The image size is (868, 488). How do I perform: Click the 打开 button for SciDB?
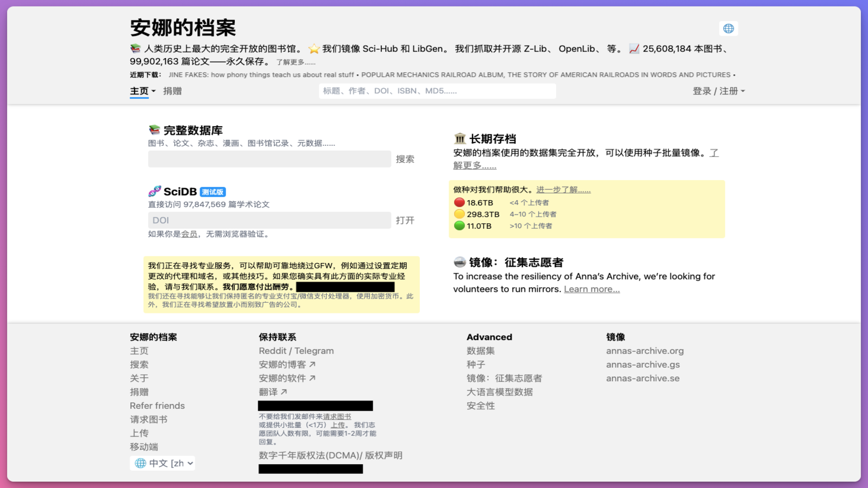pyautogui.click(x=405, y=220)
